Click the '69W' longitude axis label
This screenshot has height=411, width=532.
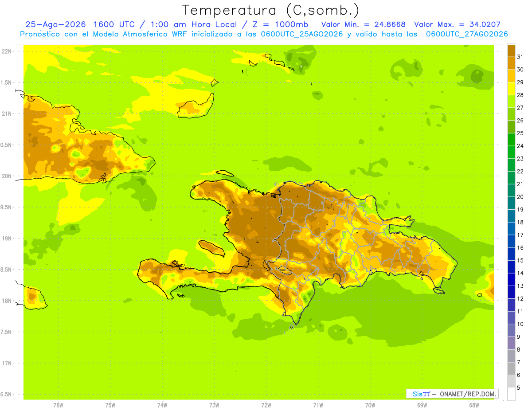coord(422,405)
